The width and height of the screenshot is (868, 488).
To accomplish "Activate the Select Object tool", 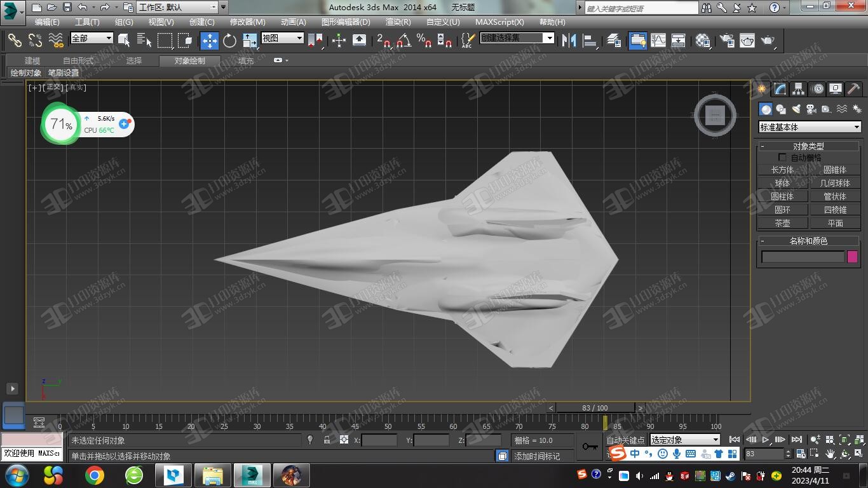I will (x=124, y=41).
